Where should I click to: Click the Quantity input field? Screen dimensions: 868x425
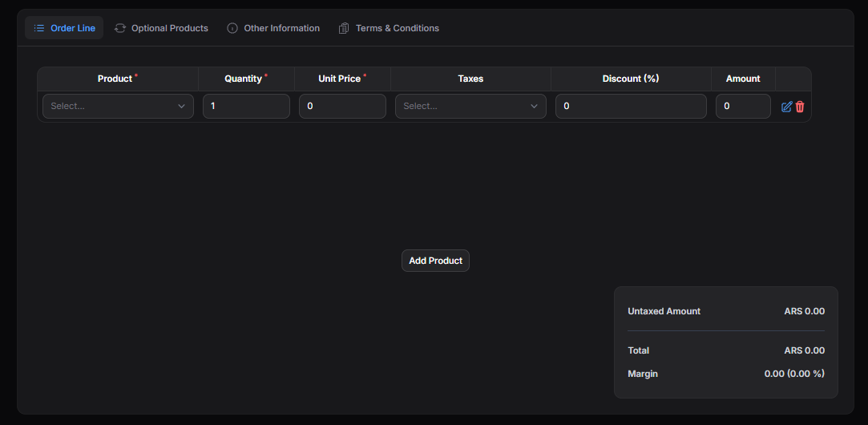(246, 106)
